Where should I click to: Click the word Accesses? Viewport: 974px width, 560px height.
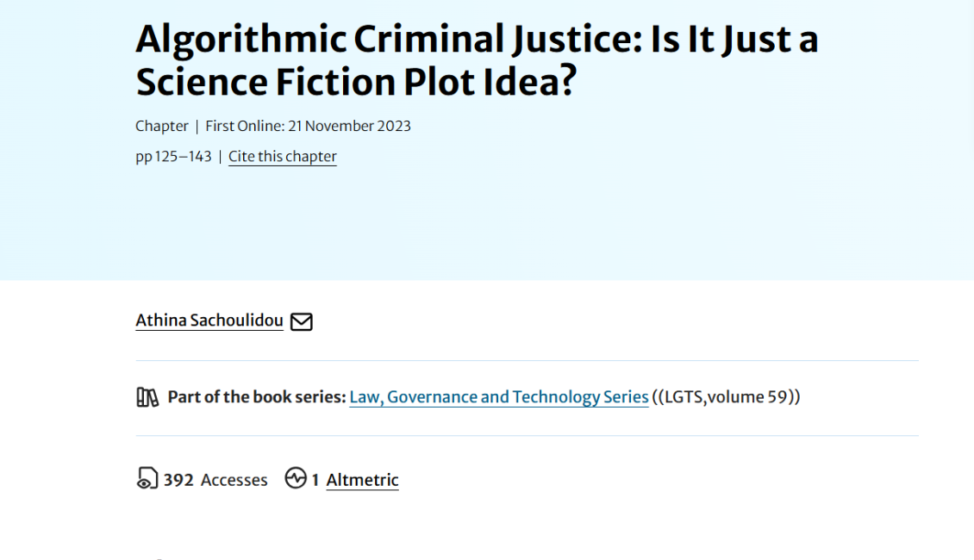coord(234,480)
